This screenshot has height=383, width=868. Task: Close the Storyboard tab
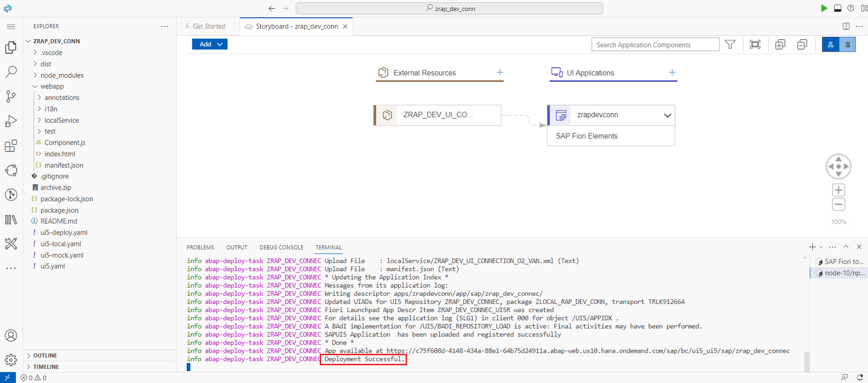[345, 27]
